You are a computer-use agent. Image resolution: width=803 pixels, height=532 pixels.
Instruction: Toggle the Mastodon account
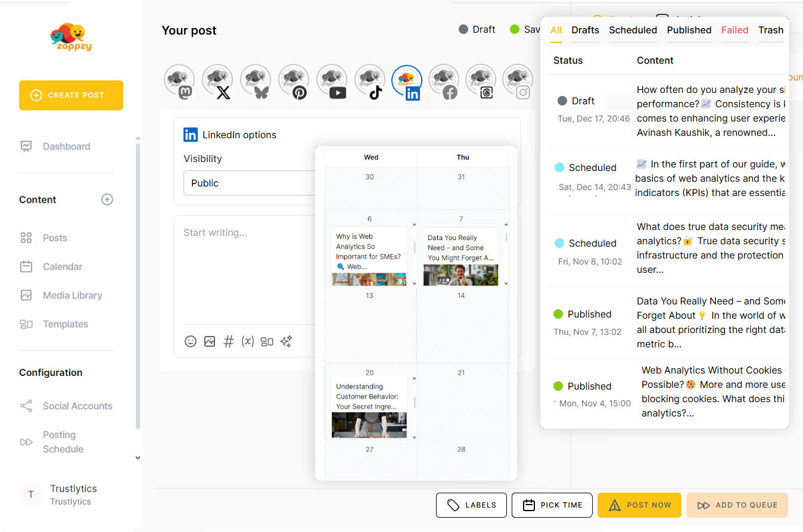(179, 82)
